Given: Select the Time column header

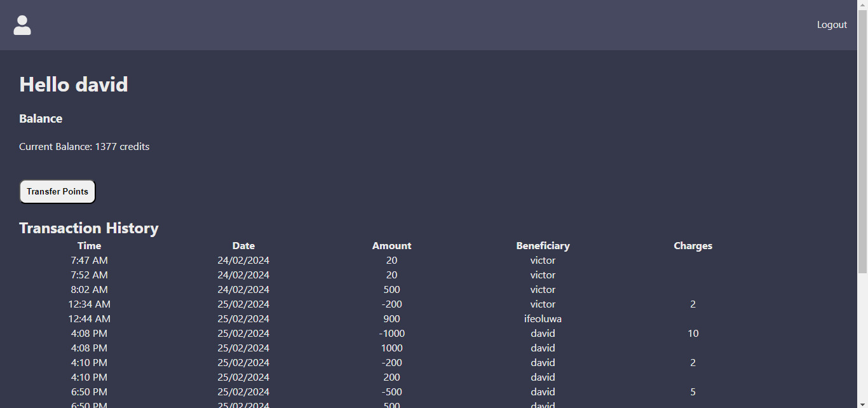Looking at the screenshot, I should coord(90,246).
